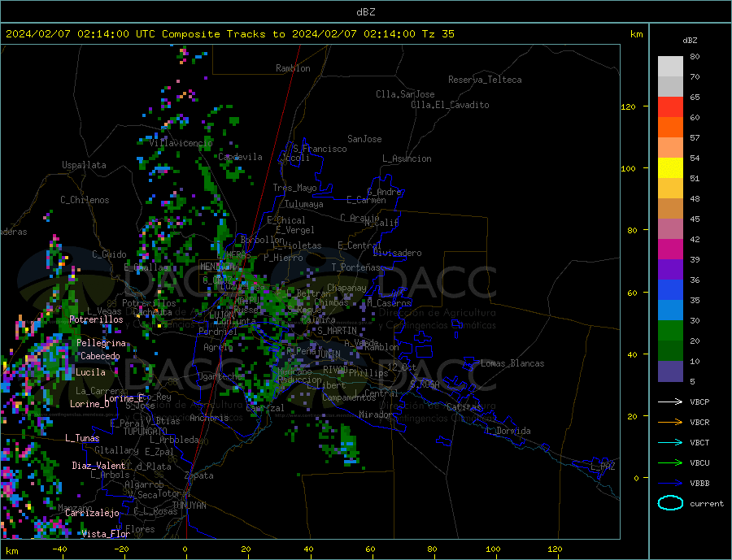Click the Tulumaya label
Viewport: 732px width, 560px height.
click(304, 204)
